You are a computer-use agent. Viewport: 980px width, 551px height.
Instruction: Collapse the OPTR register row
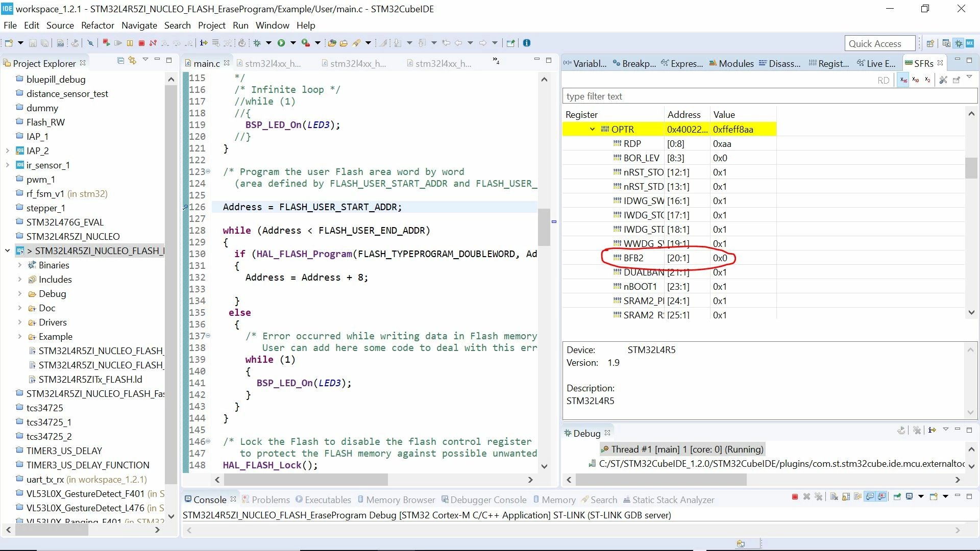click(x=592, y=130)
